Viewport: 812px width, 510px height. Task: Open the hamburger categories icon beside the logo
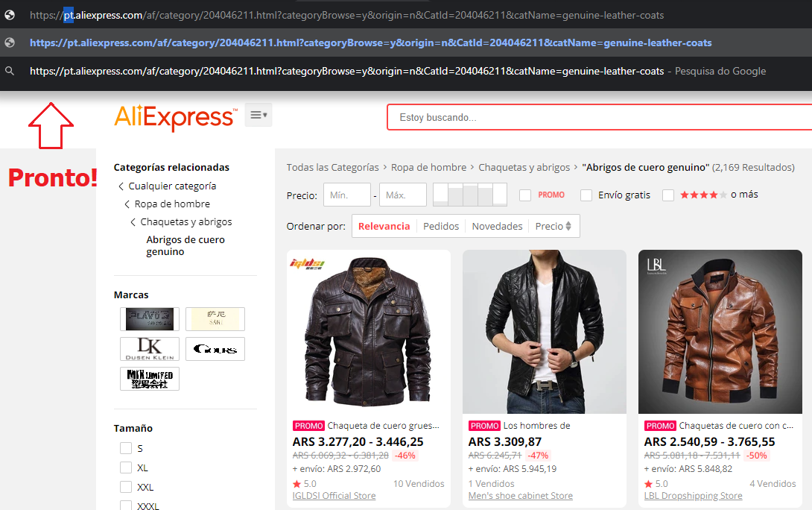coord(258,114)
